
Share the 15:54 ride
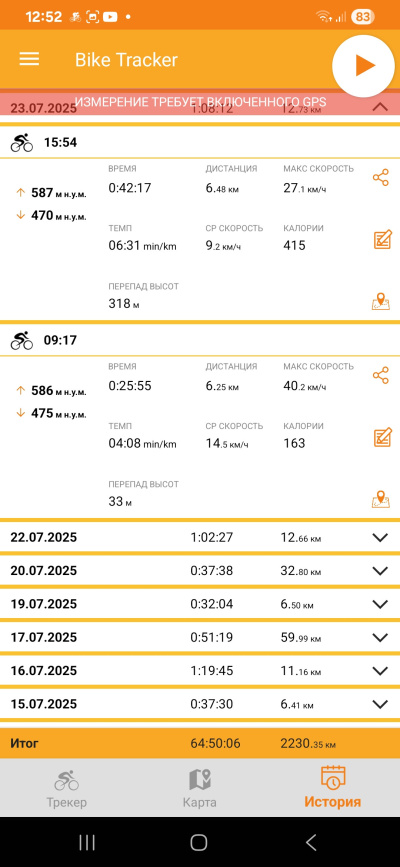(381, 178)
